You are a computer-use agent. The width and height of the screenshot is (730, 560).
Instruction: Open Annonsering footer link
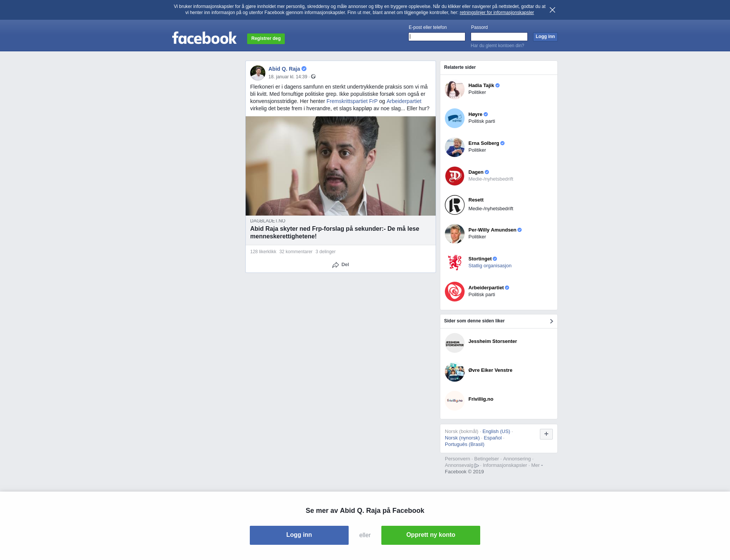[517, 459]
